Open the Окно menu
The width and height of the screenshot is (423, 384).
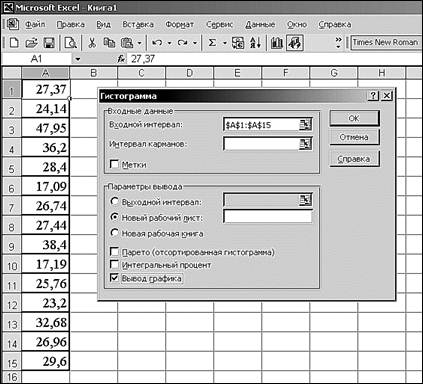(297, 24)
